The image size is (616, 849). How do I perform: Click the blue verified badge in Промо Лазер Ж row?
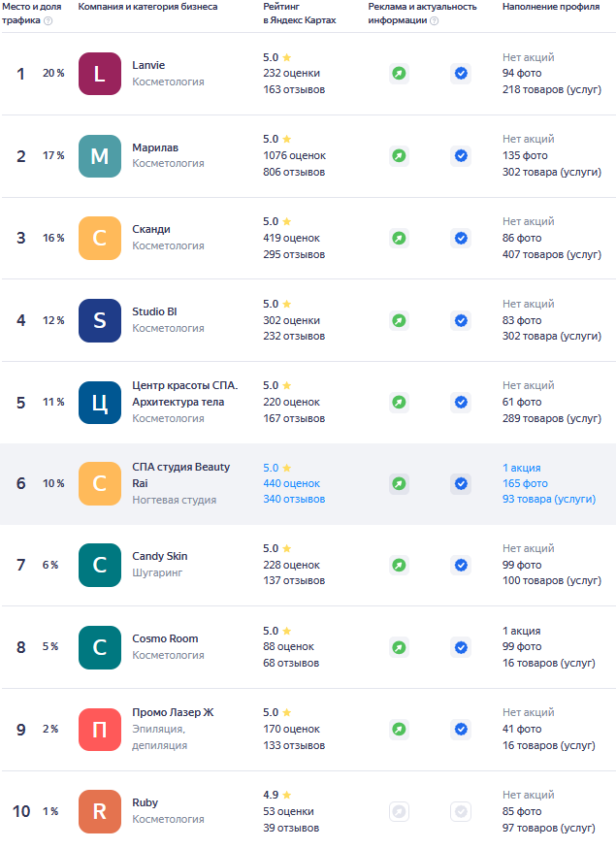click(x=461, y=730)
